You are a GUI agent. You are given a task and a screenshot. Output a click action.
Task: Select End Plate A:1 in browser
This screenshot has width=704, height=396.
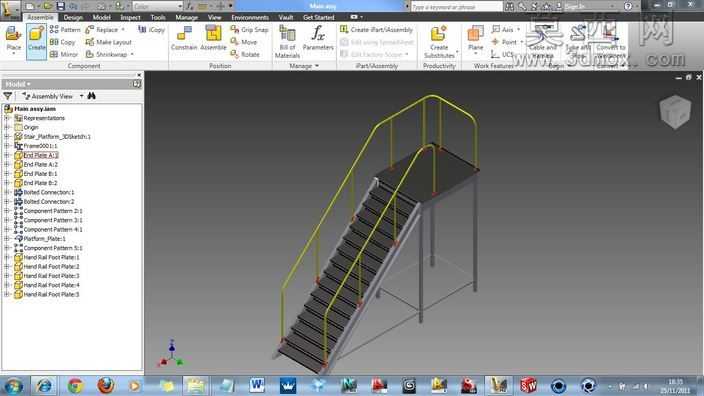(40, 155)
